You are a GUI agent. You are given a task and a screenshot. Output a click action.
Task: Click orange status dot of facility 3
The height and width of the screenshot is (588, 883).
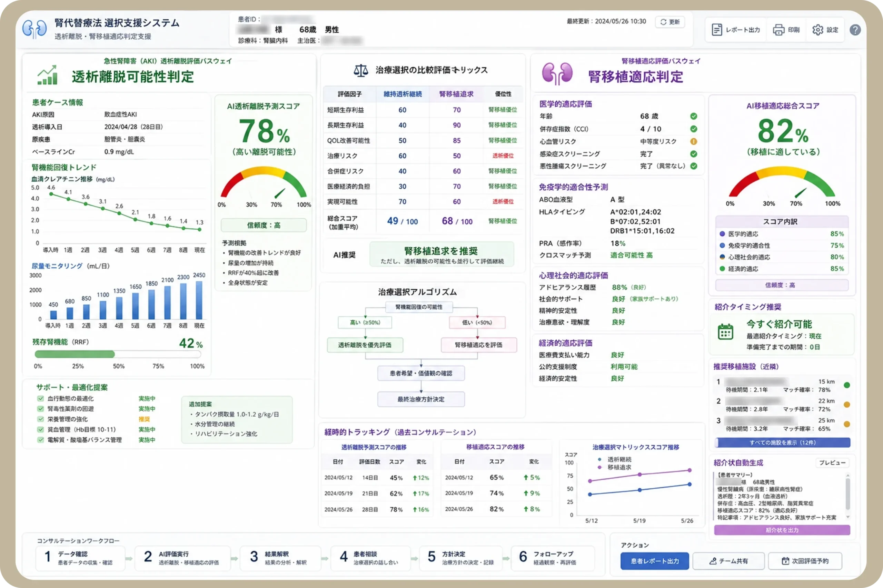pos(847,424)
